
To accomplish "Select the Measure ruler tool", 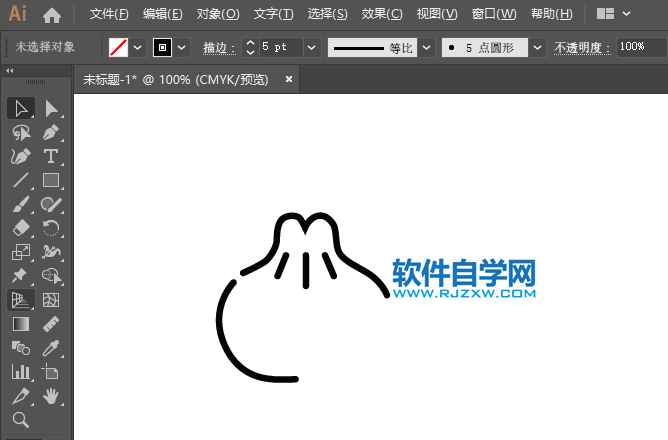I will tap(51, 324).
